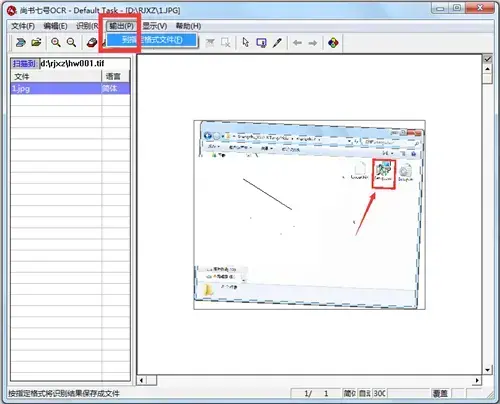Screen dimensions: 500x404
Task: Open the 帮助(H) menu
Action: (x=188, y=26)
